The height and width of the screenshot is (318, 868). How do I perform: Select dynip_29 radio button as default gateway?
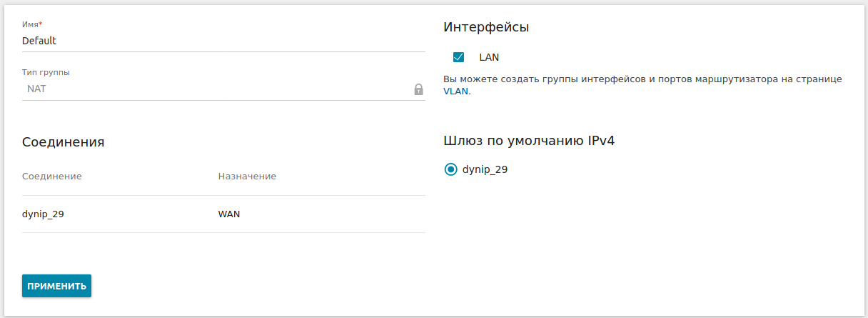450,169
